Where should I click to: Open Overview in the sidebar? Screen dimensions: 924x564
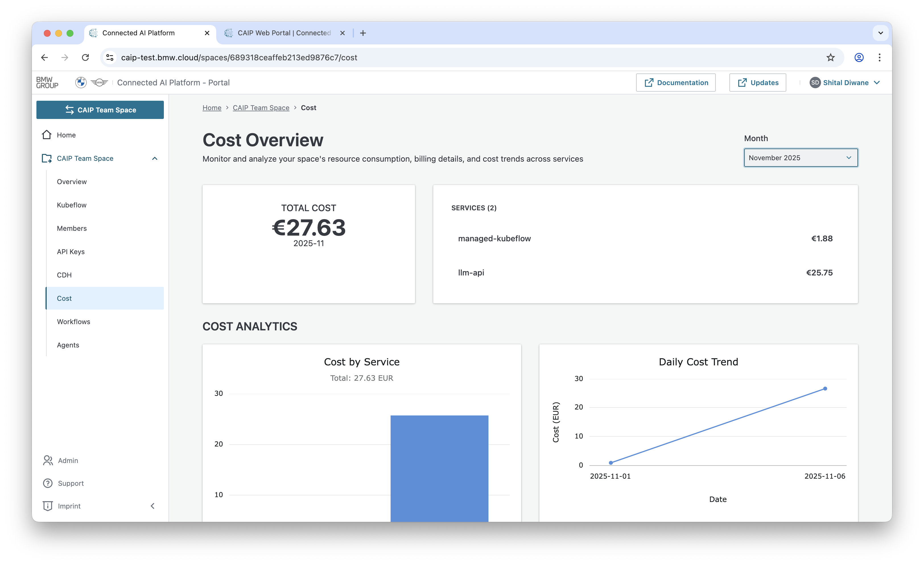[72, 182]
